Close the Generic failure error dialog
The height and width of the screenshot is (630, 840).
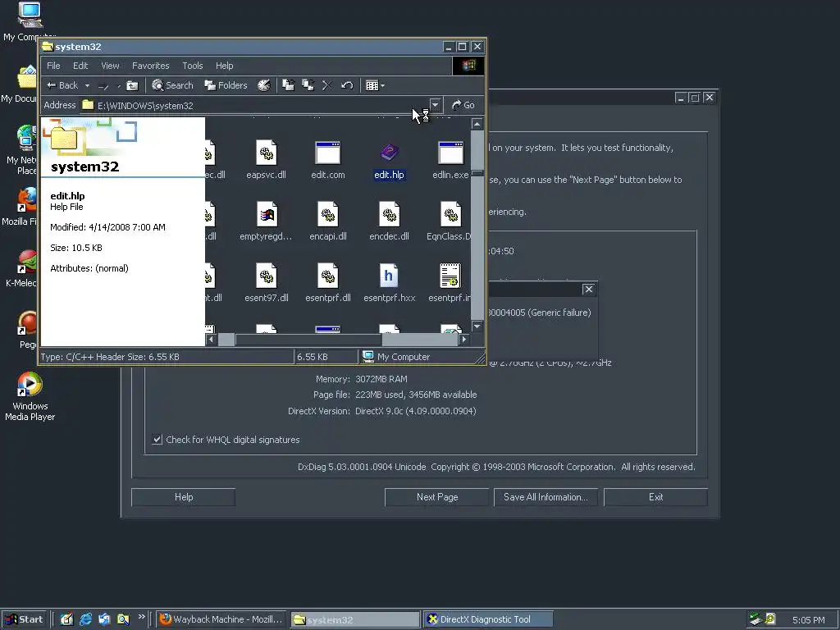[x=589, y=290]
